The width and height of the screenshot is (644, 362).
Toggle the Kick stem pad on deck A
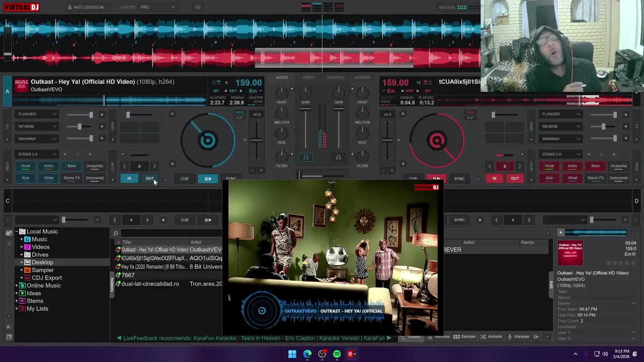(25, 178)
